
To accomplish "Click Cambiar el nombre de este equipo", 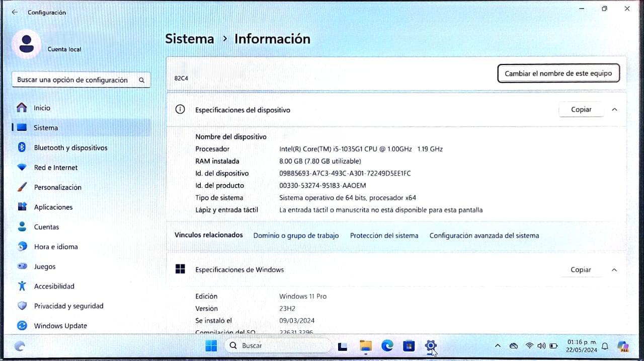I will tap(558, 74).
